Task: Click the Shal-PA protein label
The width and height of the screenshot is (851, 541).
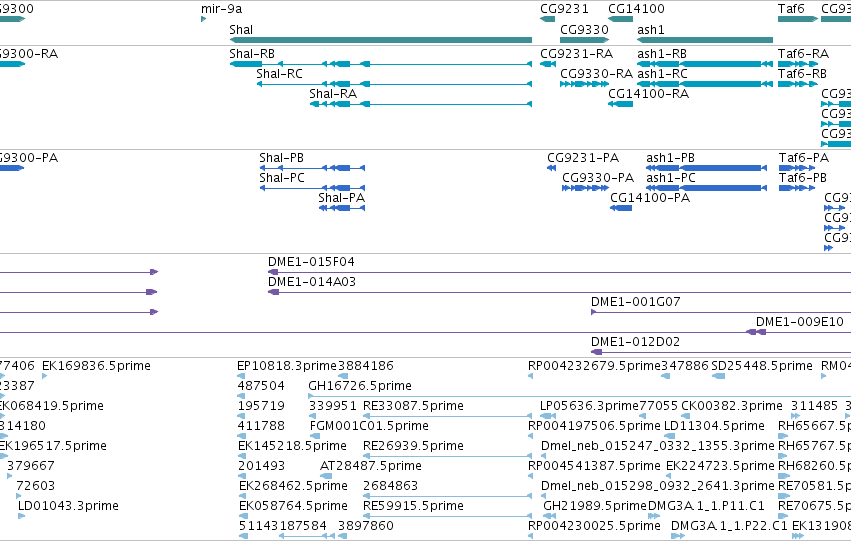Action: pyautogui.click(x=341, y=198)
